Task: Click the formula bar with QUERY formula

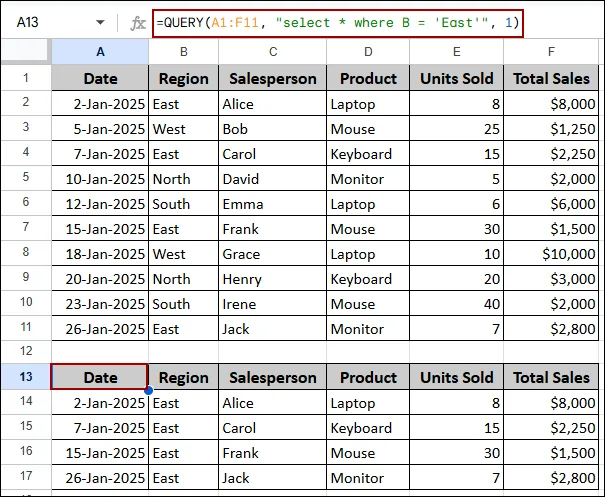Action: pos(338,23)
